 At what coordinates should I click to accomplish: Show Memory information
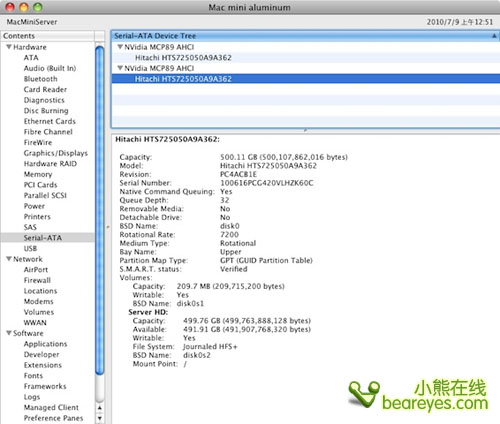[38, 174]
